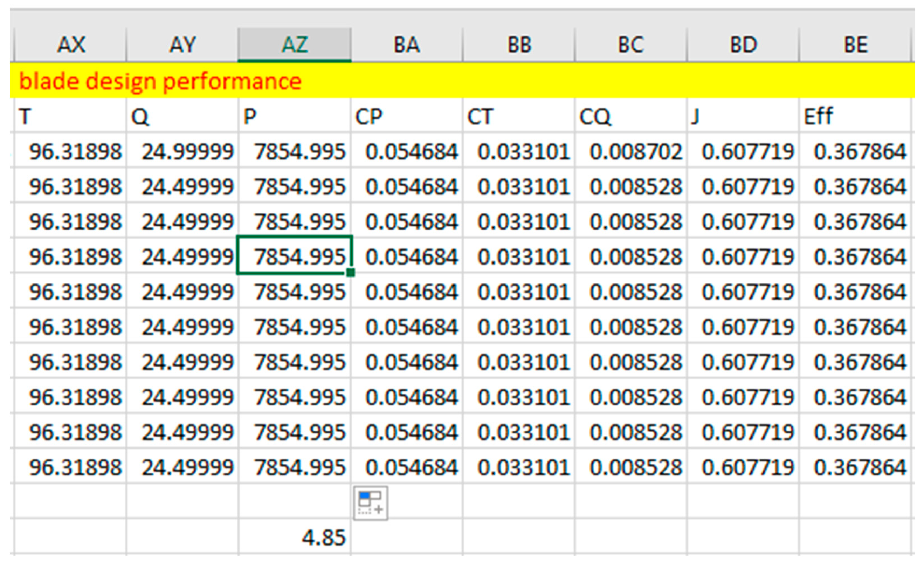Screen dimensions: 924x568
Task: Select column header BC
Action: click(x=631, y=45)
